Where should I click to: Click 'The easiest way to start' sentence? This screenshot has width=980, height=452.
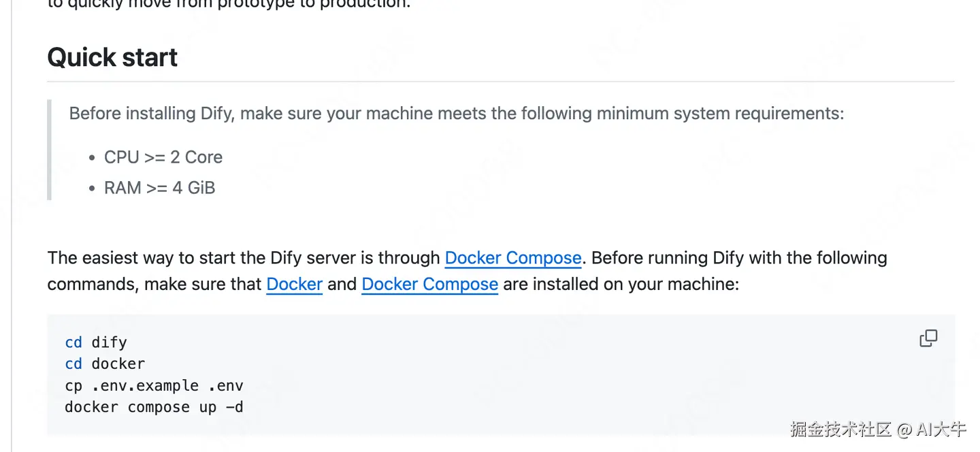point(244,258)
